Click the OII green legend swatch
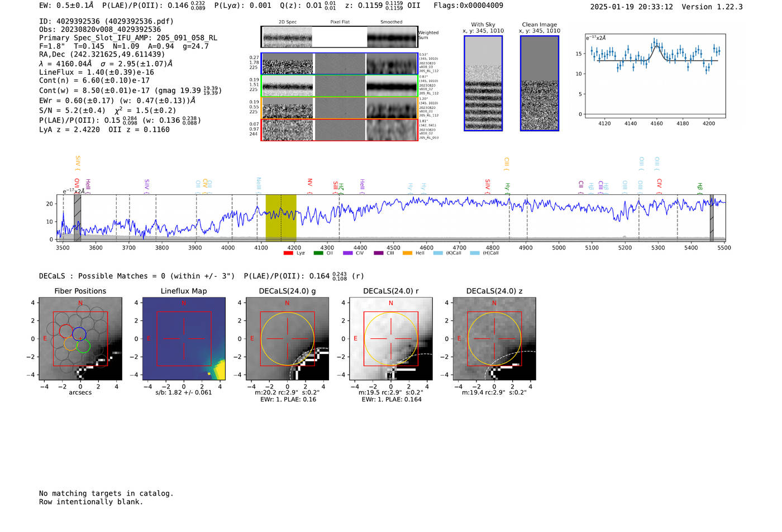The image size is (782, 532). coord(318,253)
